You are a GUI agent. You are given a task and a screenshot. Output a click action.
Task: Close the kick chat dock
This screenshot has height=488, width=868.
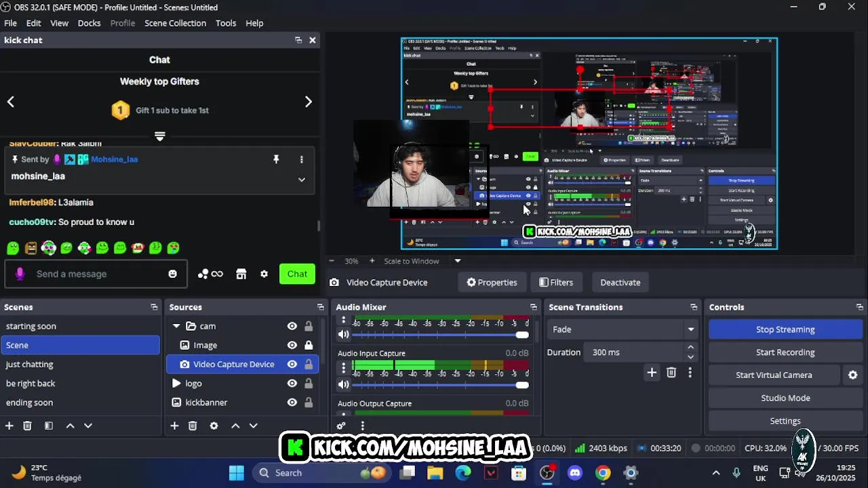point(313,40)
